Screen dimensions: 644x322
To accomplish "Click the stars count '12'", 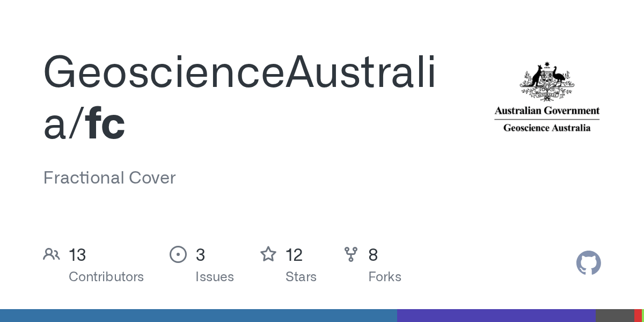I will tap(294, 255).
